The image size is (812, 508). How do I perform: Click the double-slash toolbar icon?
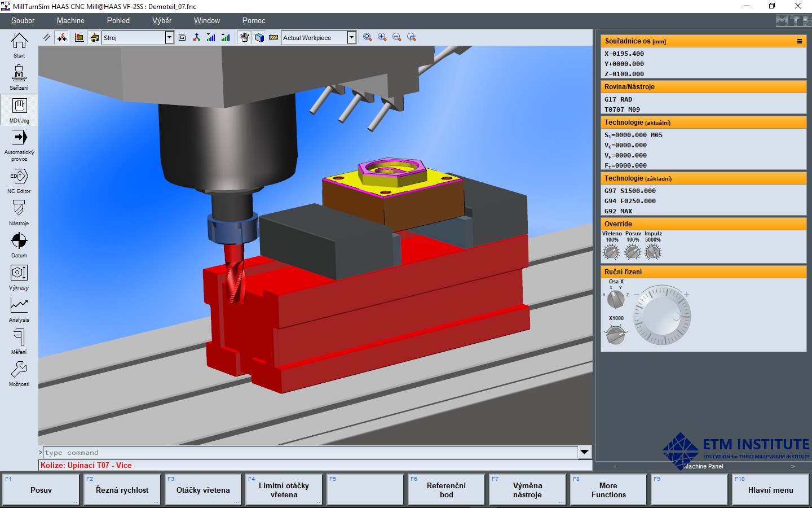(x=47, y=37)
